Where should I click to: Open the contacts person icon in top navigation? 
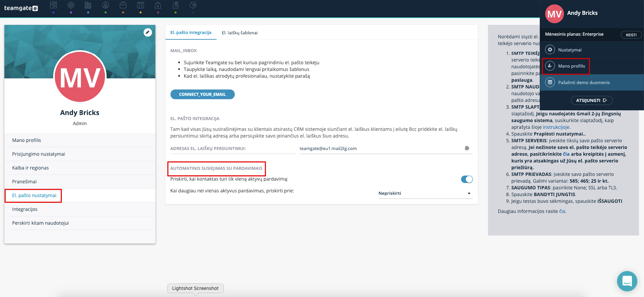click(x=106, y=5)
